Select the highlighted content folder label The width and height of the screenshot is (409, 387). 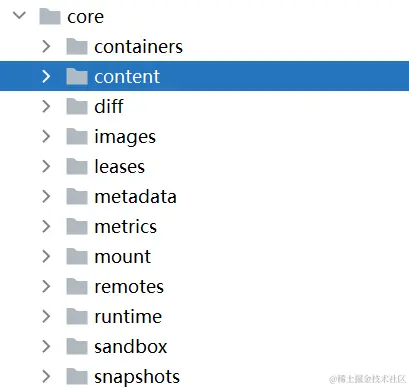[127, 77]
